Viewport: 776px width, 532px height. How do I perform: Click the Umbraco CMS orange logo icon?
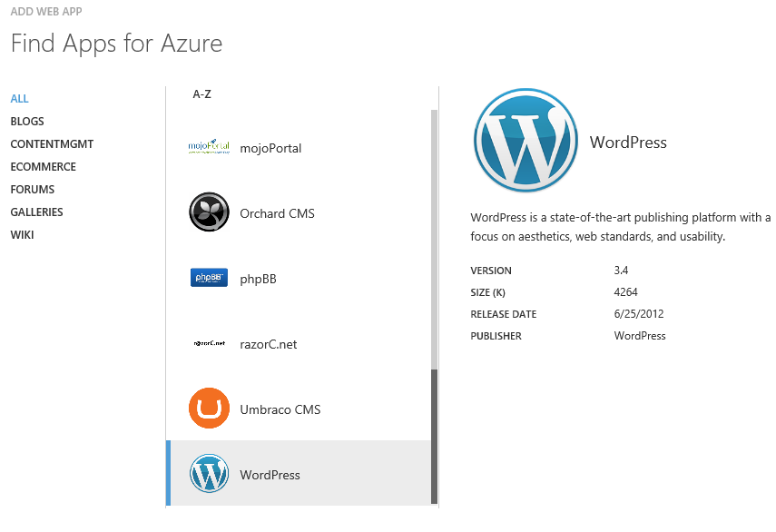click(x=209, y=409)
